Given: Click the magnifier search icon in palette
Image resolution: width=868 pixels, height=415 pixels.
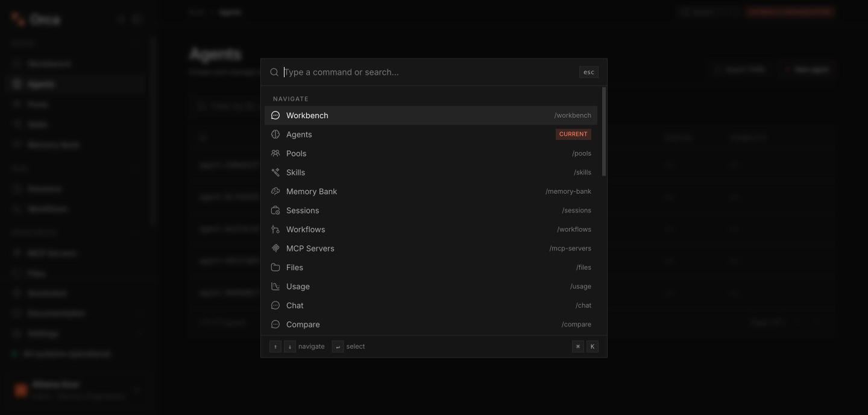Looking at the screenshot, I should click(x=274, y=72).
